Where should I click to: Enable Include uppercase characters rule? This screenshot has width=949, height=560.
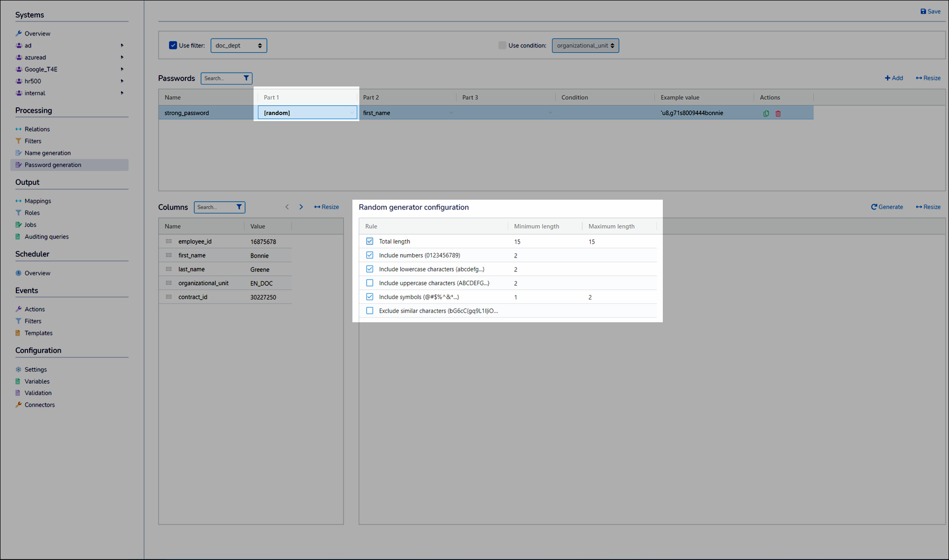(x=370, y=283)
